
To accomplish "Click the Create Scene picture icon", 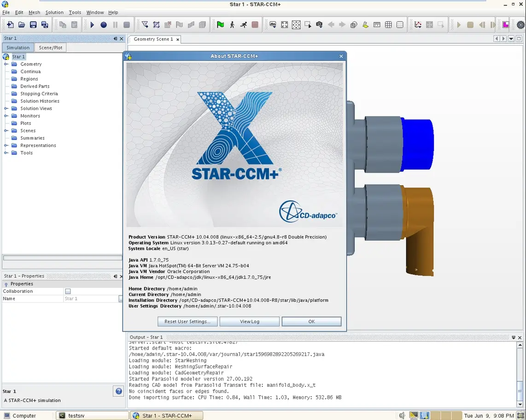I will pos(273,24).
